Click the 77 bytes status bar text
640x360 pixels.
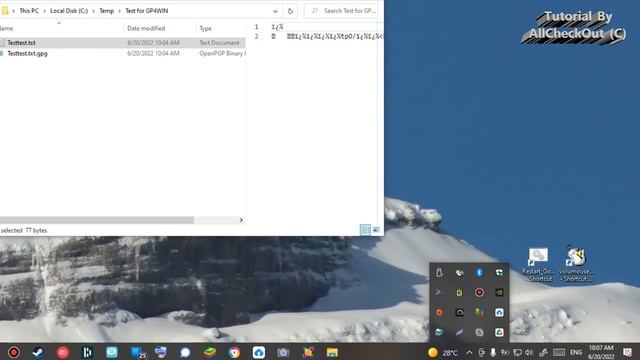pyautogui.click(x=36, y=230)
